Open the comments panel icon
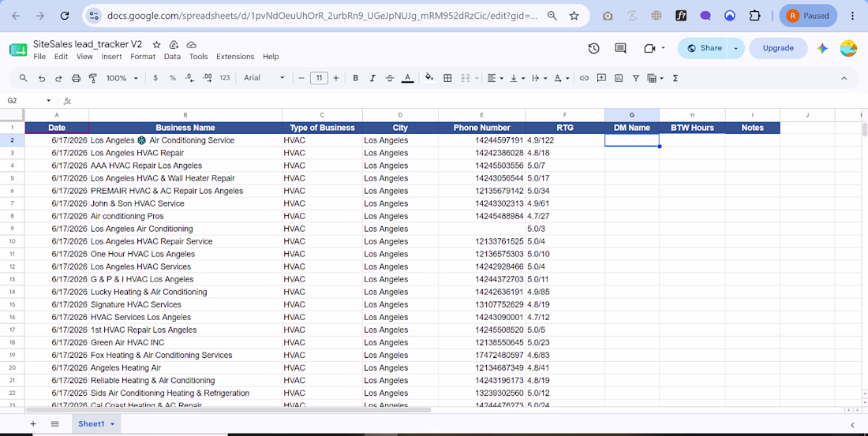 [620, 48]
